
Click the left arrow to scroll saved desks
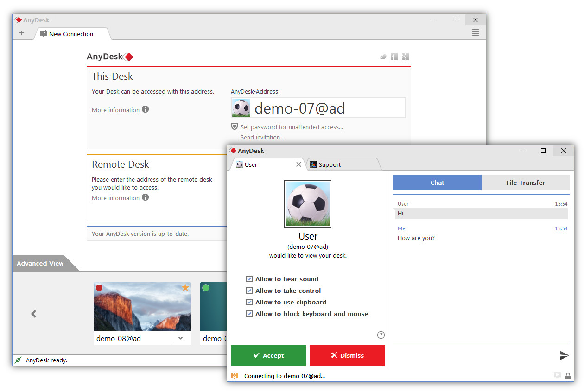(x=33, y=314)
